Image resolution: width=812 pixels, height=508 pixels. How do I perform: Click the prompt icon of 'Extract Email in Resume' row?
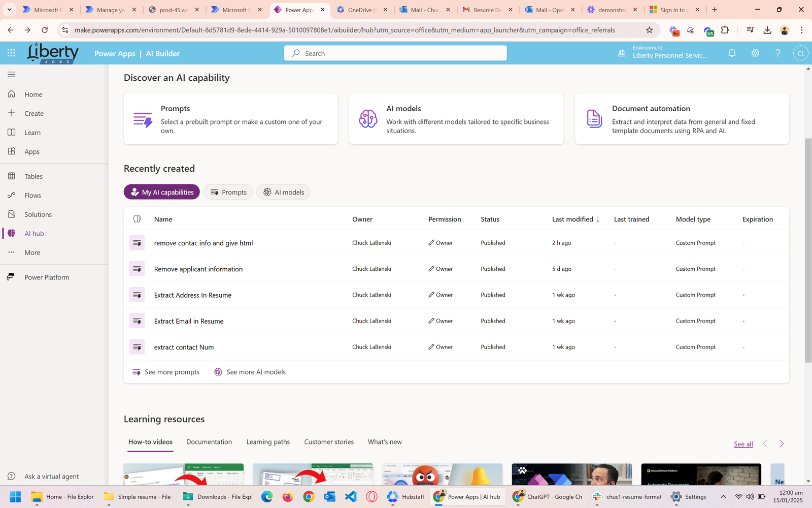tap(137, 321)
